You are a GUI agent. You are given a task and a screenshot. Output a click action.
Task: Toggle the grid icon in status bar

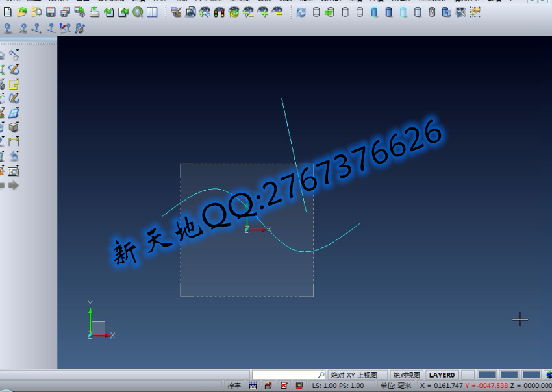point(253,386)
